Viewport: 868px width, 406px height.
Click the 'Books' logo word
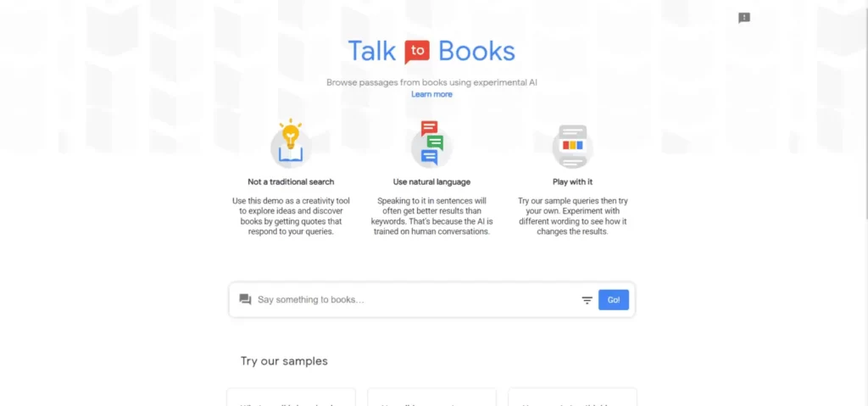(476, 51)
